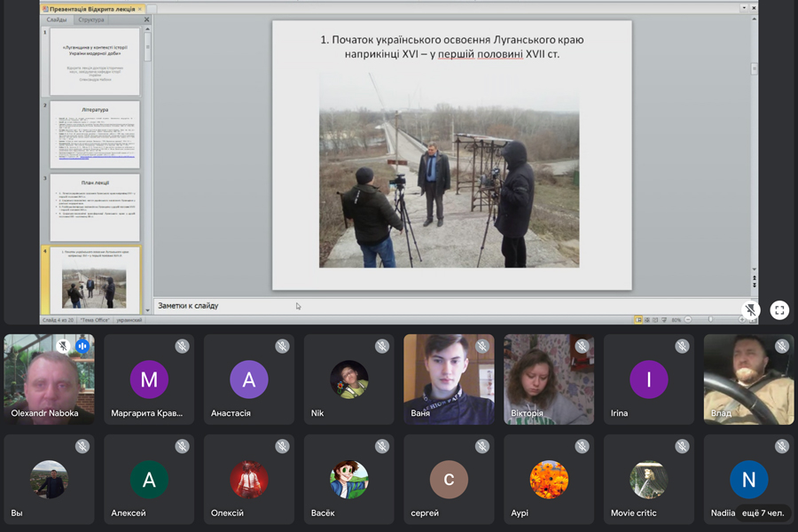This screenshot has width=798, height=532.
Task: Switch to the Структура tab
Action: pos(90,20)
